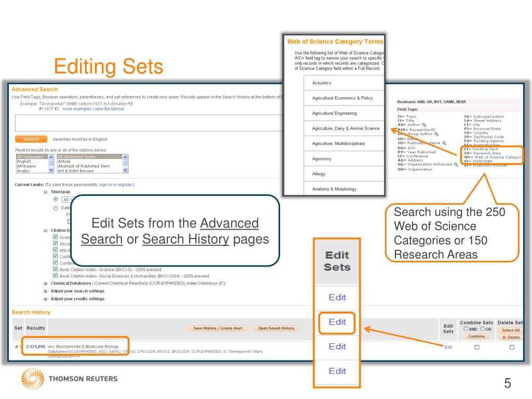
Task: Expand Adjust your results settings
Action: tap(46, 299)
